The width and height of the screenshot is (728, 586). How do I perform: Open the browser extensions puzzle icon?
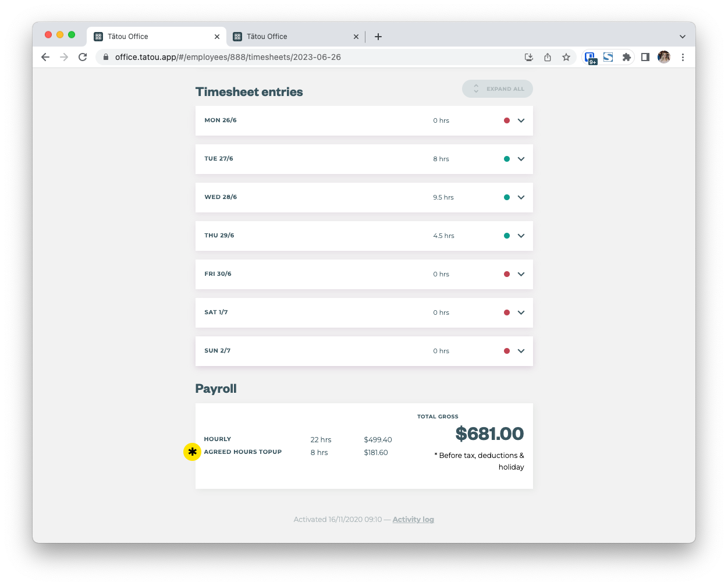(x=627, y=57)
